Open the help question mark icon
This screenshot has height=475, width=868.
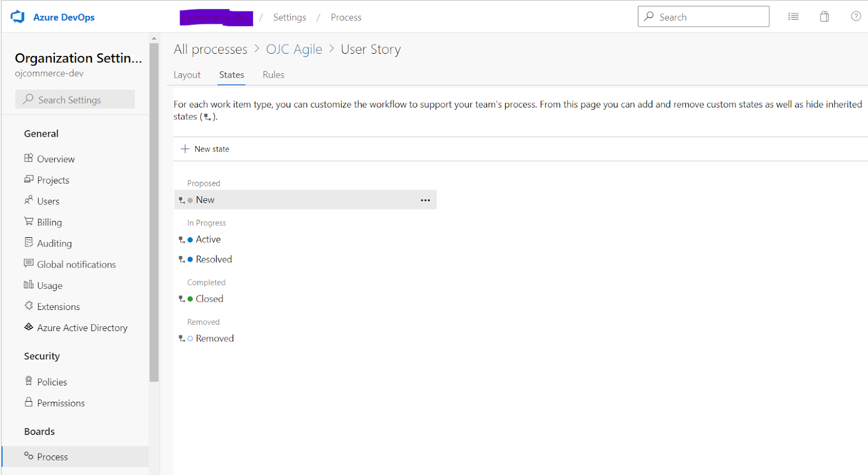coord(856,16)
